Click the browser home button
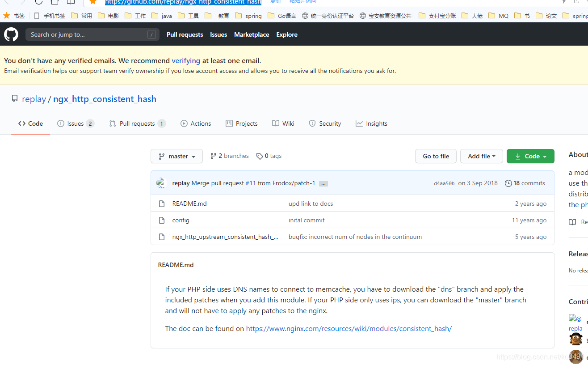This screenshot has height=365, width=588. pos(55,2)
